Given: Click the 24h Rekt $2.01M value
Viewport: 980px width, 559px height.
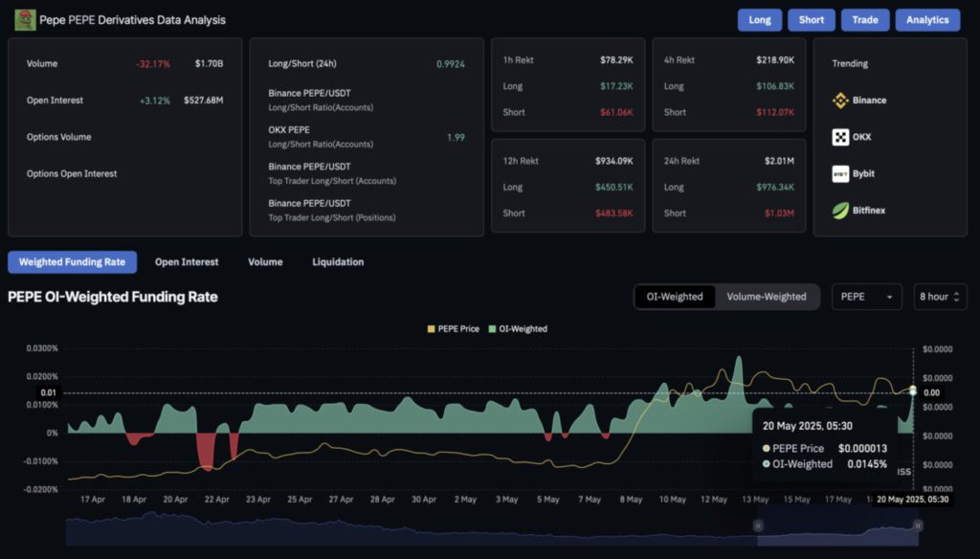Looking at the screenshot, I should tap(779, 162).
